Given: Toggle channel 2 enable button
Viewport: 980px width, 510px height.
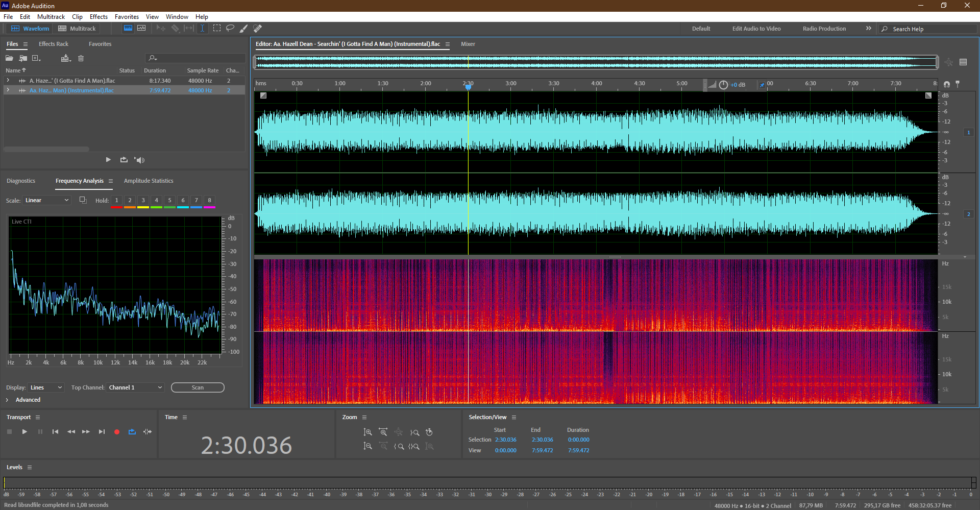Looking at the screenshot, I should 968,214.
